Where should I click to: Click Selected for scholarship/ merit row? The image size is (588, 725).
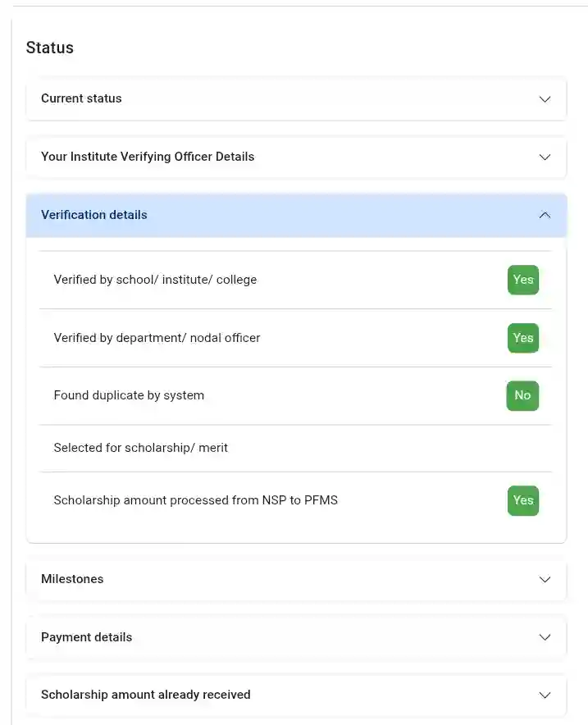point(141,448)
